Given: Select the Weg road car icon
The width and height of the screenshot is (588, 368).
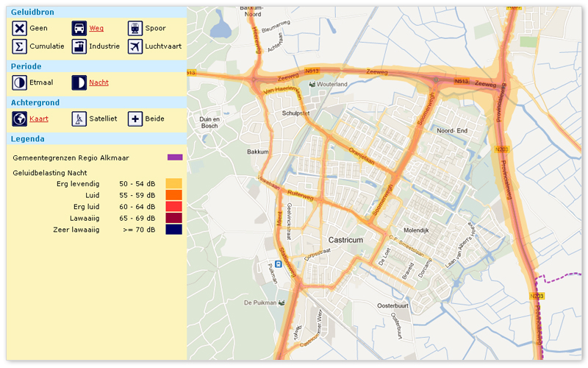Looking at the screenshot, I should 79,29.
